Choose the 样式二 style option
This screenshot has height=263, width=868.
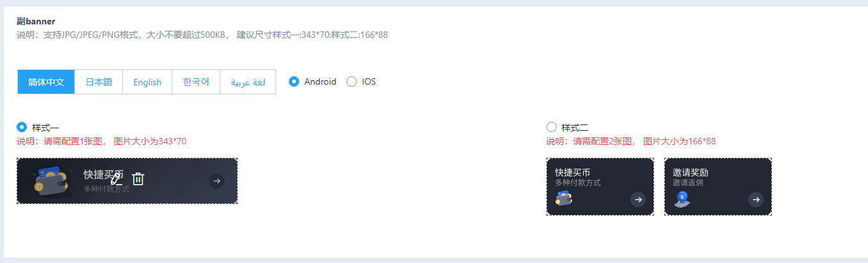point(552,127)
